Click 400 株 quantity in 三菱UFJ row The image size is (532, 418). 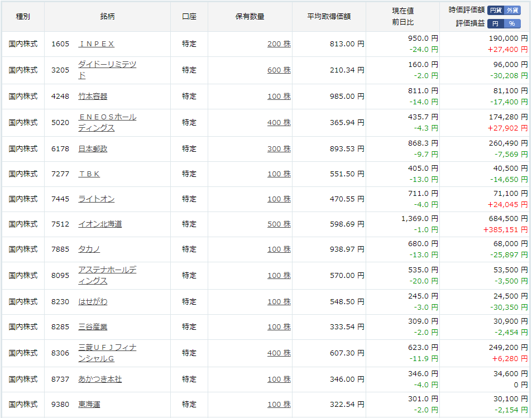(x=279, y=353)
